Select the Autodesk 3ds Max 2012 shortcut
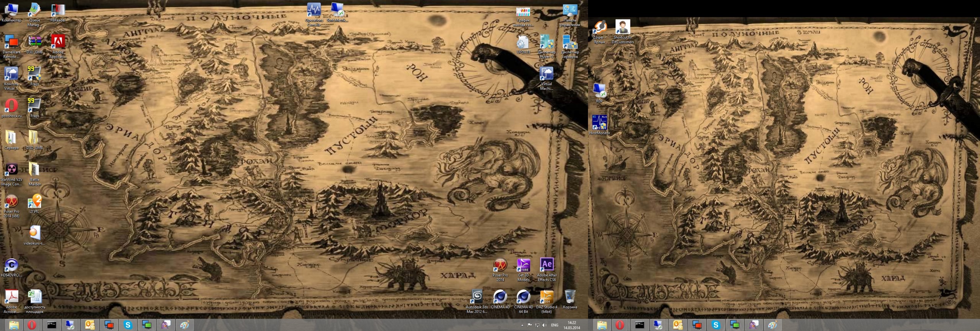Screen dimensions: 980x331 pos(477,302)
